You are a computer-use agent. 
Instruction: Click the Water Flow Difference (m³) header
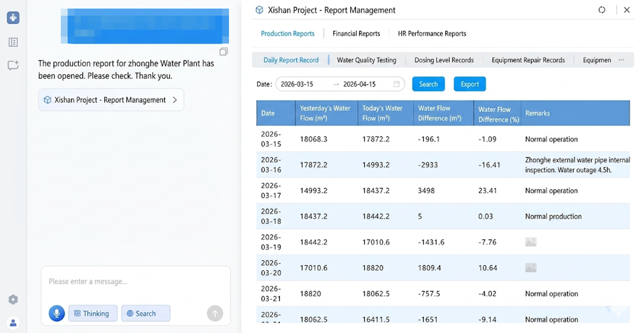444,113
